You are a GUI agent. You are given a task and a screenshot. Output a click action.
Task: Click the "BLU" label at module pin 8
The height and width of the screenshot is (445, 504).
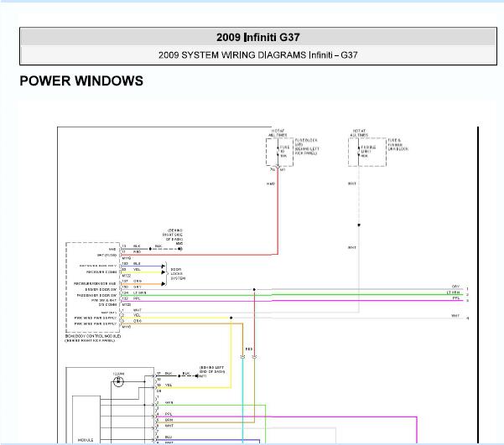tap(169, 437)
